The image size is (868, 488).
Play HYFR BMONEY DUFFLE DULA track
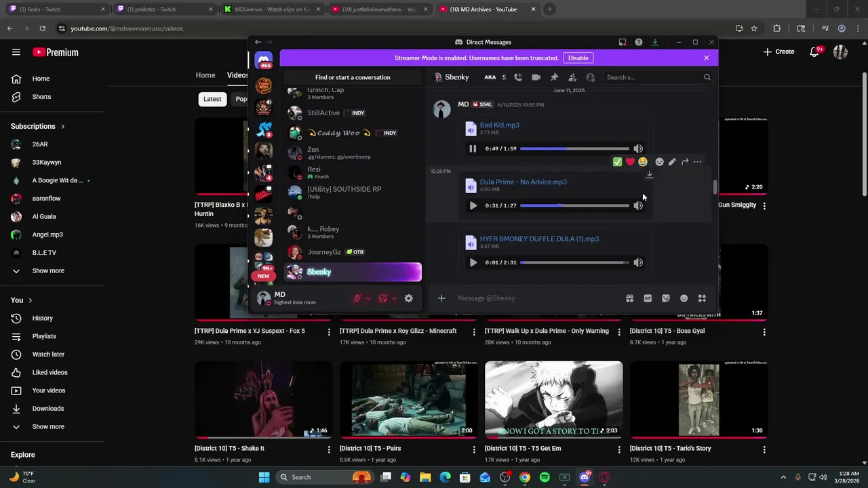pos(473,262)
